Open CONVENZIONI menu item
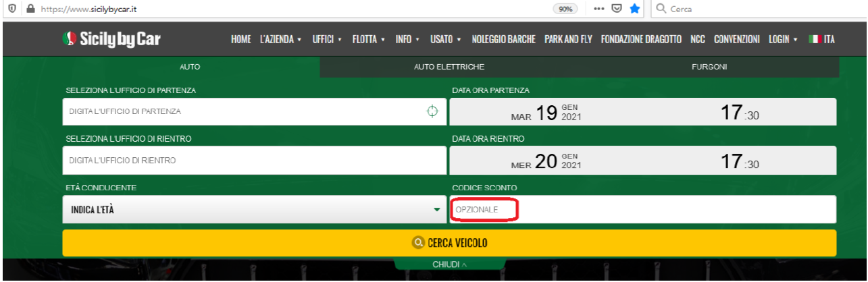Image resolution: width=868 pixels, height=282 pixels. 737,39
